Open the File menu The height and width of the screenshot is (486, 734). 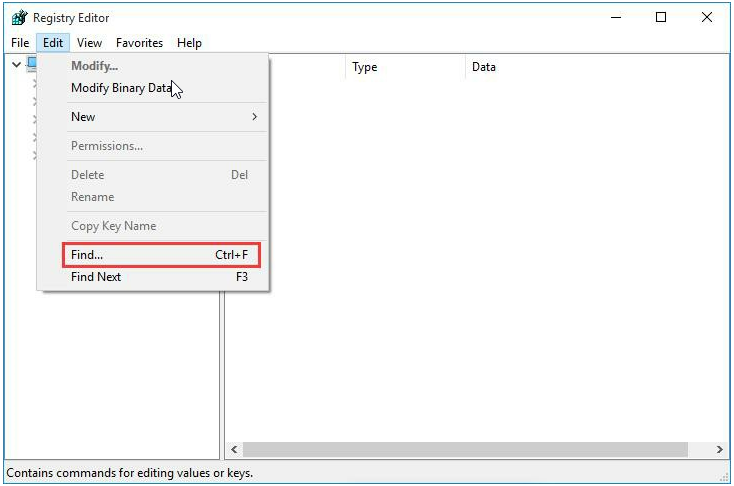(20, 43)
